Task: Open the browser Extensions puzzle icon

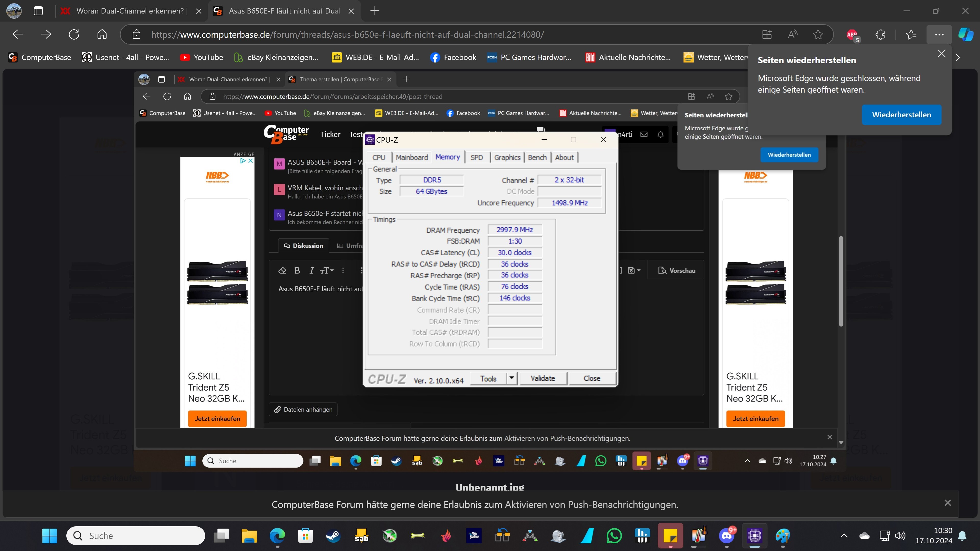Action: click(x=880, y=35)
